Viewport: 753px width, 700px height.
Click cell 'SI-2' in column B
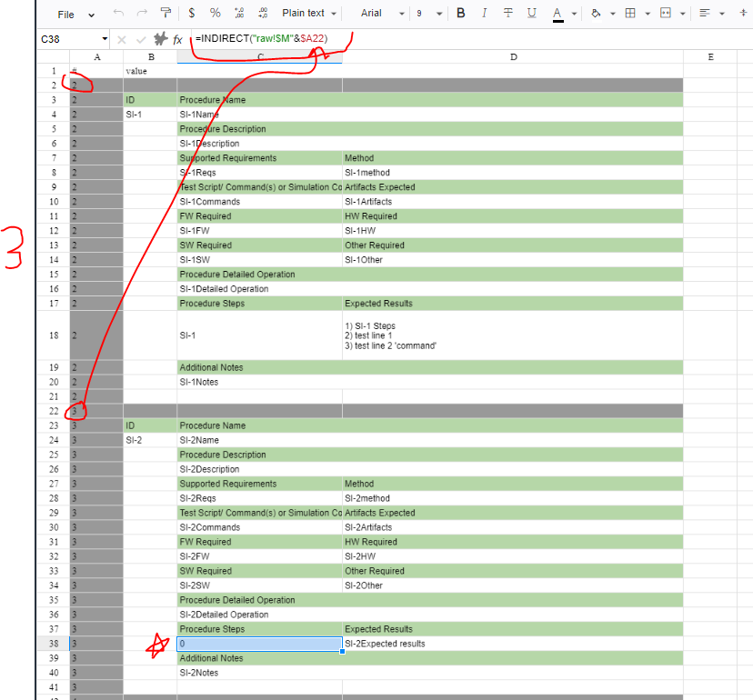[150, 440]
